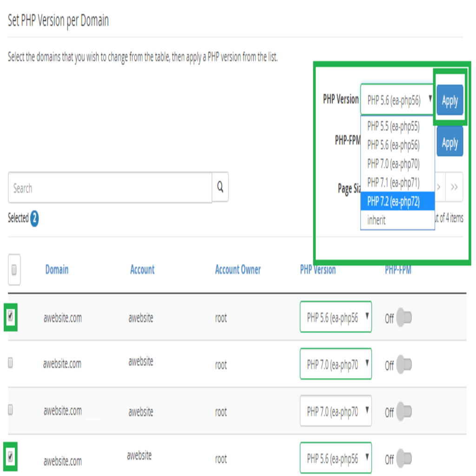The height and width of the screenshot is (476, 476).
Task: Click the magnifier search icon
Action: [x=220, y=187]
